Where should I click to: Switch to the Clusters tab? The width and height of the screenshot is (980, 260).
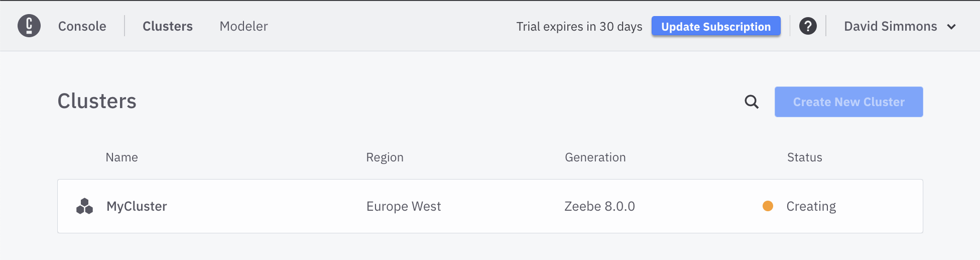click(x=168, y=26)
